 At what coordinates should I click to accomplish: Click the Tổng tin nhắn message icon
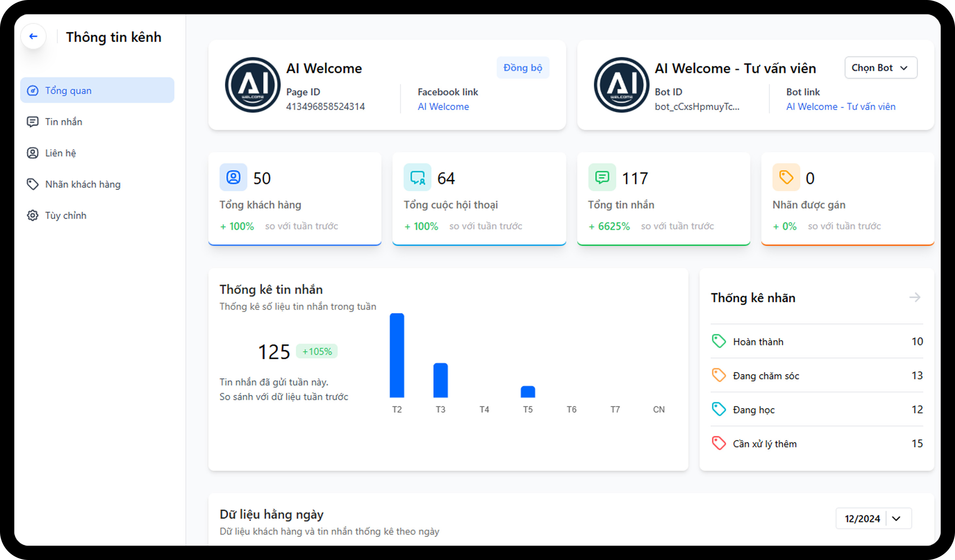coord(602,177)
